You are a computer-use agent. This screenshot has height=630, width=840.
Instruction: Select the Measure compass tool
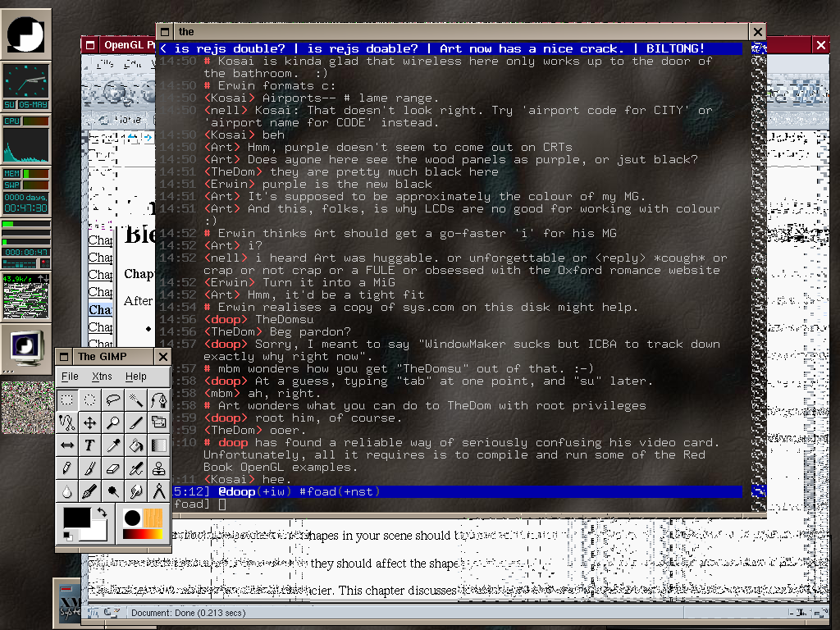tap(159, 492)
